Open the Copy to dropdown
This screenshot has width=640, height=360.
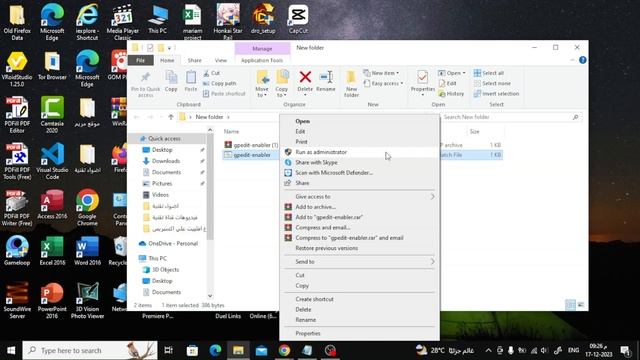click(x=282, y=84)
